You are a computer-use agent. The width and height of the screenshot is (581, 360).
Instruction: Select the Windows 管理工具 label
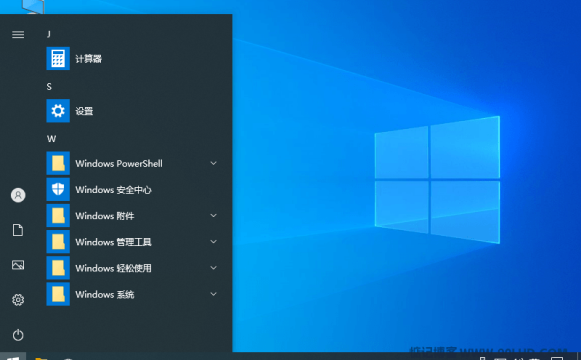[113, 242]
